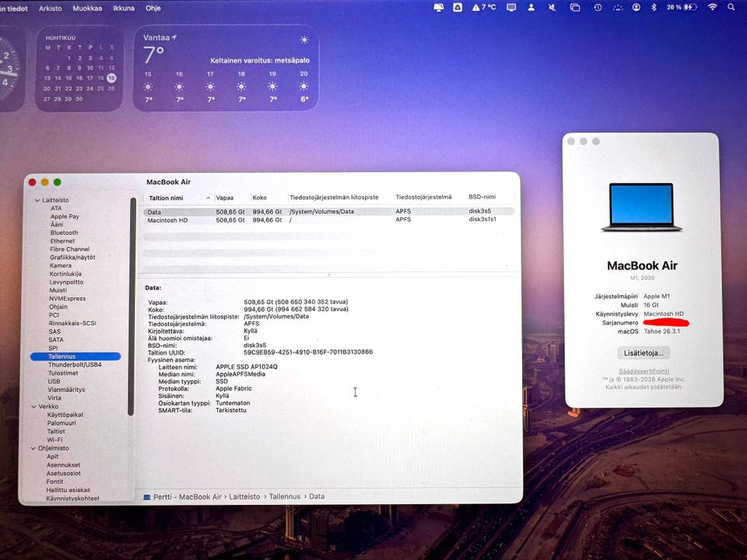
Task: Select USB in the sidebar
Action: click(x=54, y=381)
